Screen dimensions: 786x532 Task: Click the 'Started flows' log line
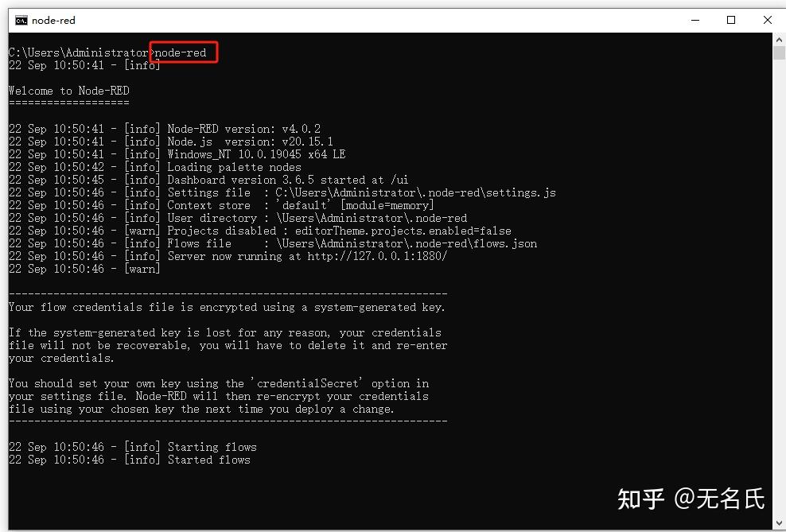pyautogui.click(x=130, y=460)
